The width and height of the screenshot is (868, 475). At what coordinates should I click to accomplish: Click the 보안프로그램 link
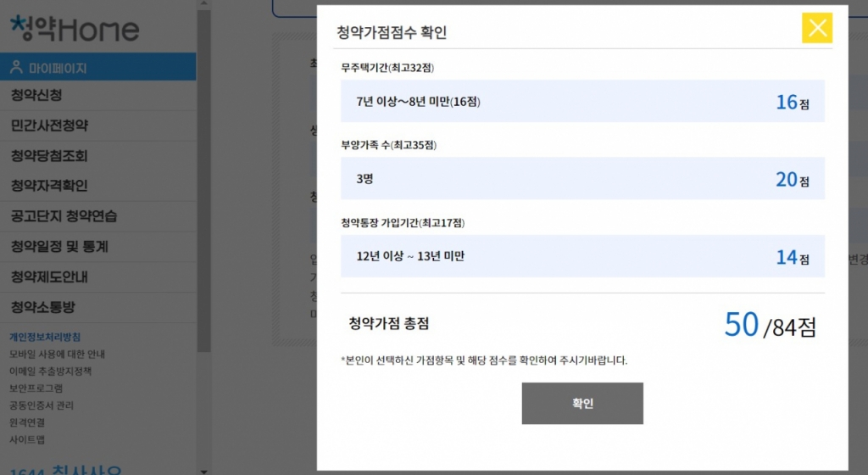click(x=36, y=388)
